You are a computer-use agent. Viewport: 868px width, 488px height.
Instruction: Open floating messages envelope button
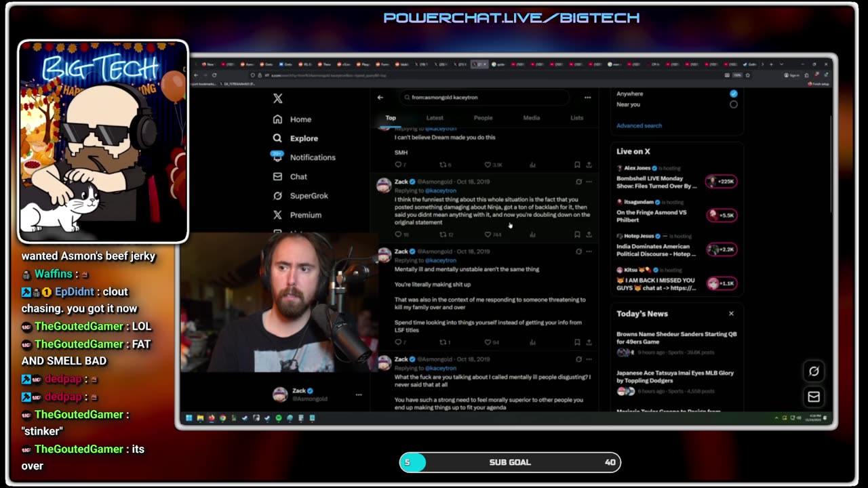[814, 397]
